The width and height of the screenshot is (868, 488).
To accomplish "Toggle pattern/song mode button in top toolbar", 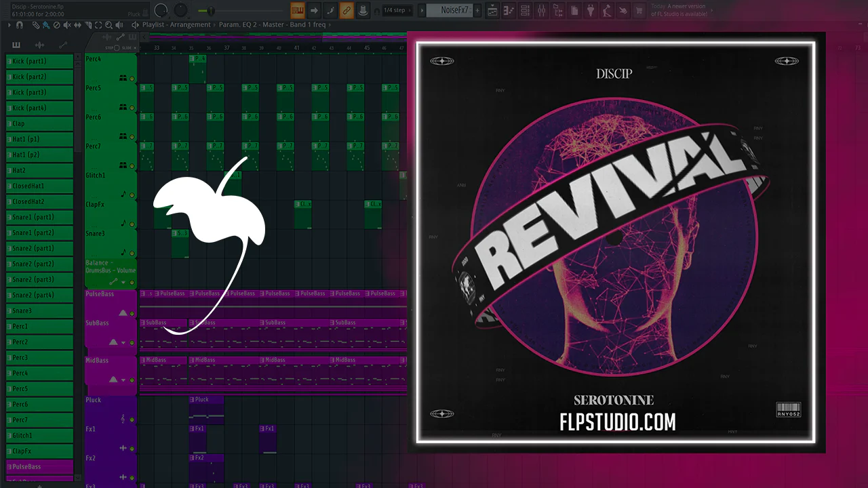I will click(298, 10).
